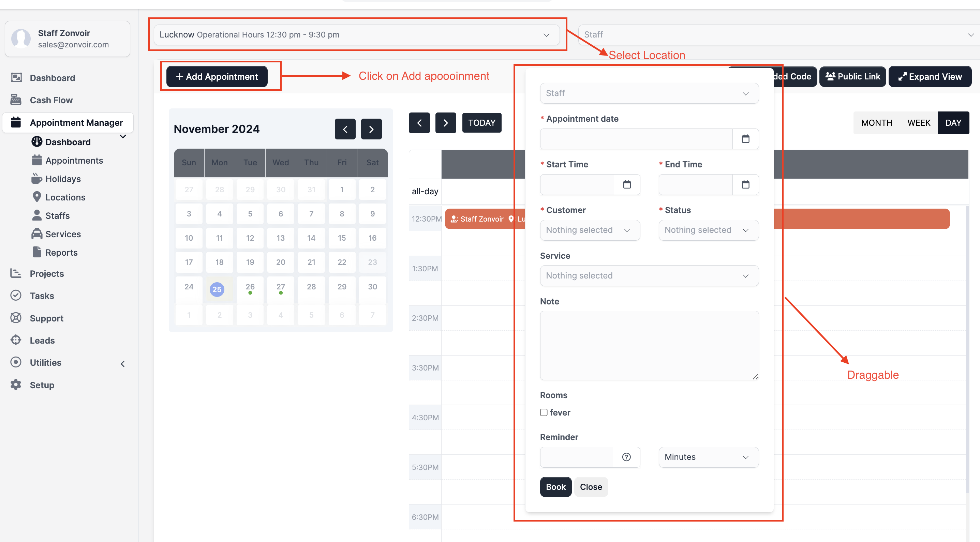Click the Appointment date calendar icon
This screenshot has width=980, height=542.
coord(745,139)
